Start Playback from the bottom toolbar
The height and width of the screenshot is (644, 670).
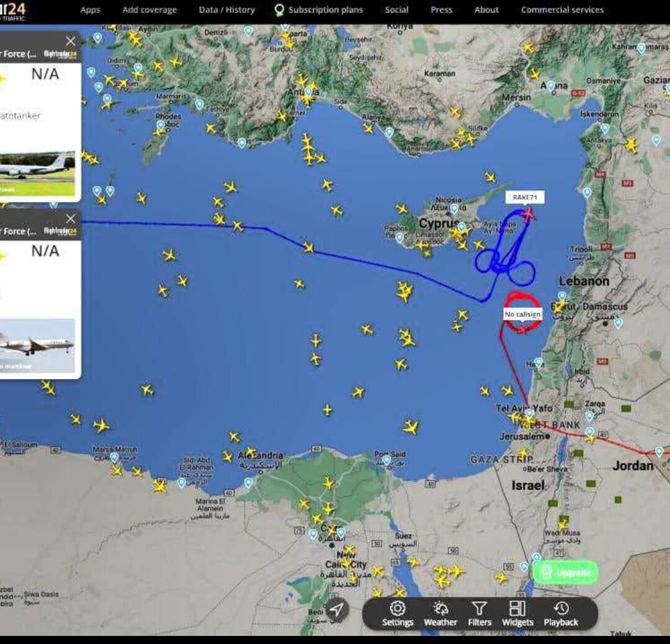click(561, 612)
